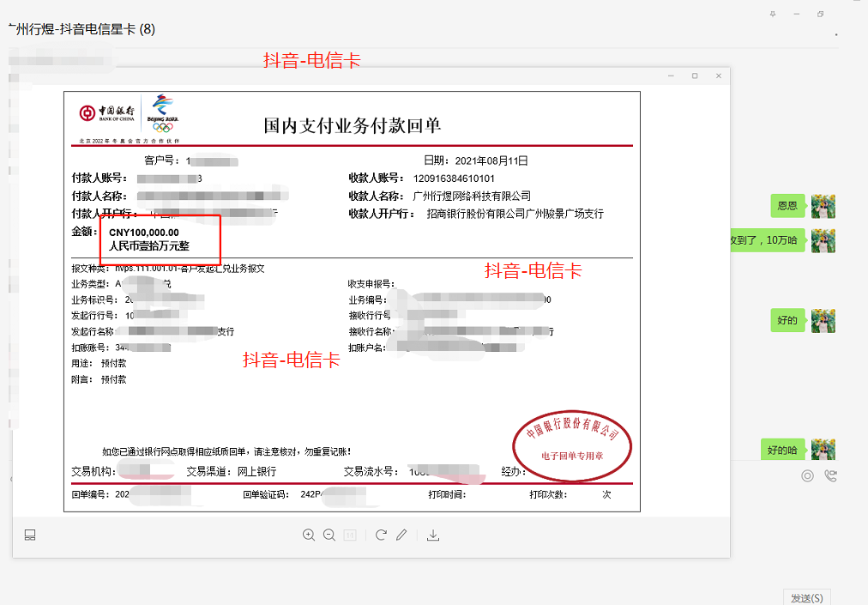Select amount CNY100,000.00

pos(144,233)
